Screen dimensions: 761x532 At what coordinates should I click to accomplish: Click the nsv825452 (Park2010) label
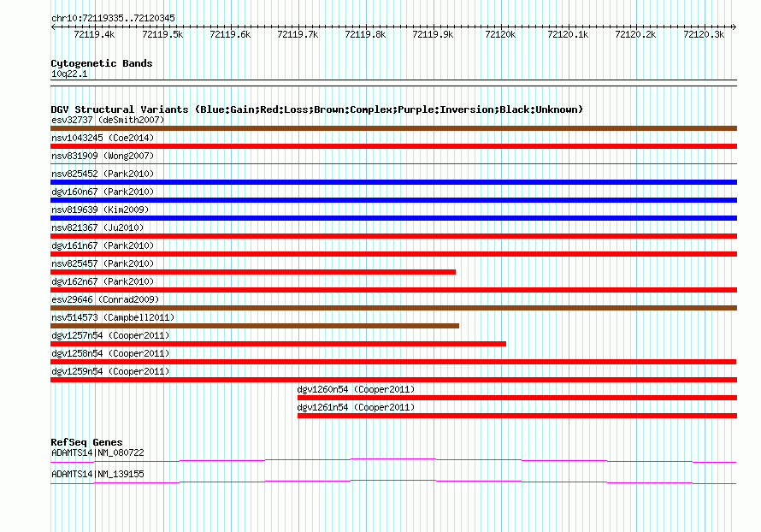pyautogui.click(x=103, y=174)
